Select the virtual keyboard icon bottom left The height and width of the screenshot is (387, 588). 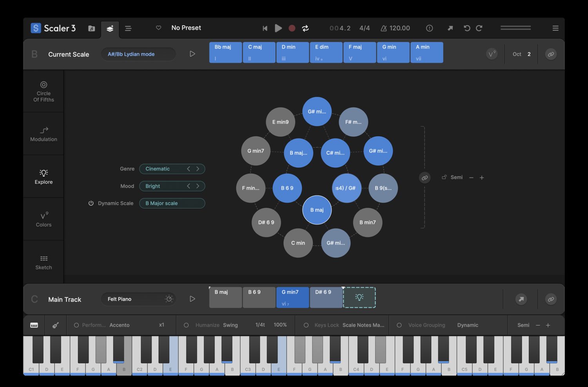(x=34, y=325)
